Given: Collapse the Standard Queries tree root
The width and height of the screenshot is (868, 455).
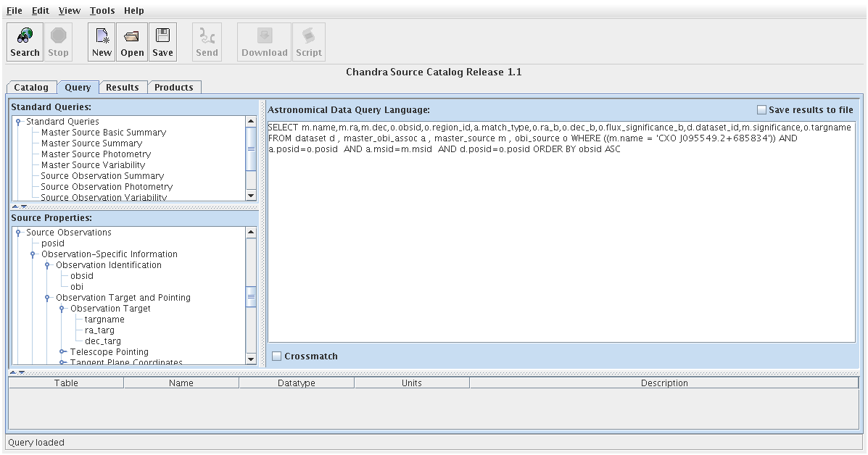Looking at the screenshot, I should 18,122.
